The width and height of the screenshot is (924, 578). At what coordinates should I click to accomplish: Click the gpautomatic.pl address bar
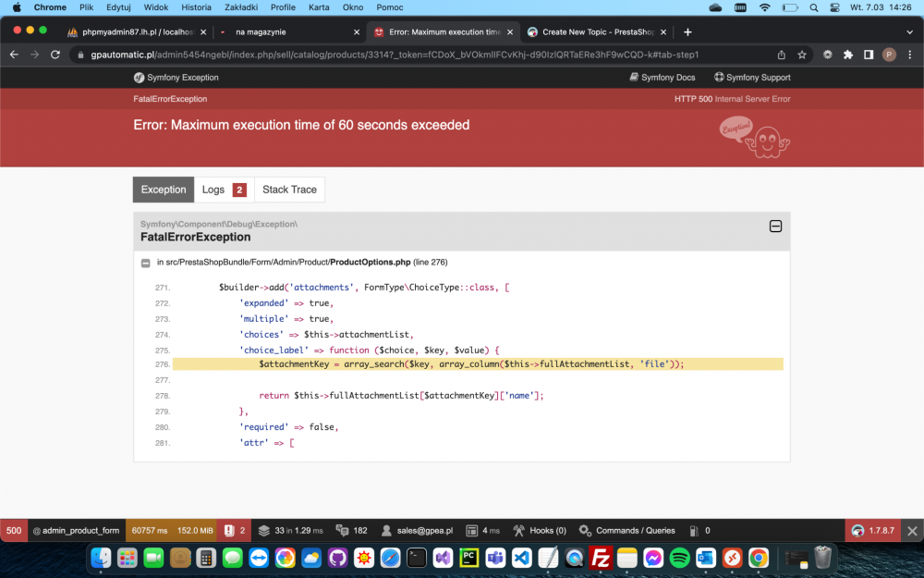point(395,55)
